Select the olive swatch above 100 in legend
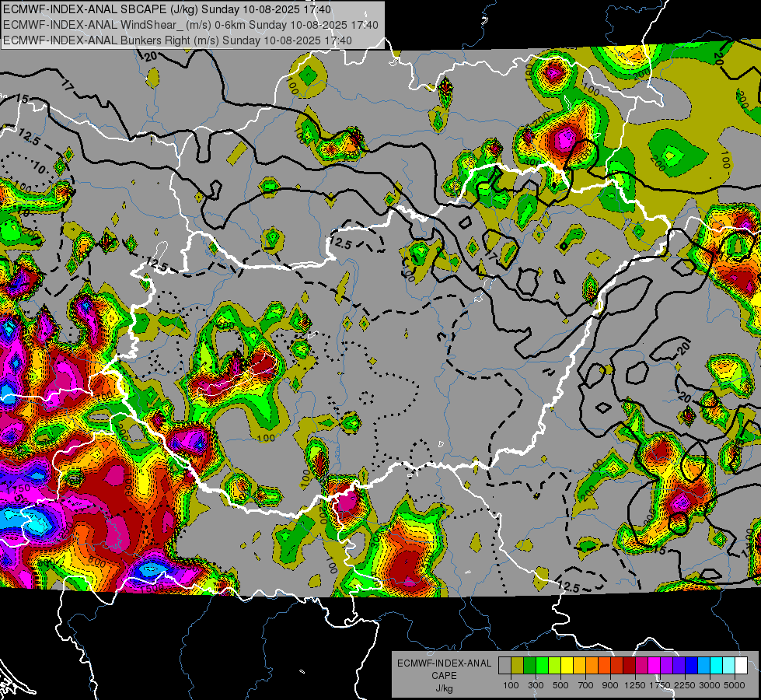761x700 pixels. click(518, 665)
